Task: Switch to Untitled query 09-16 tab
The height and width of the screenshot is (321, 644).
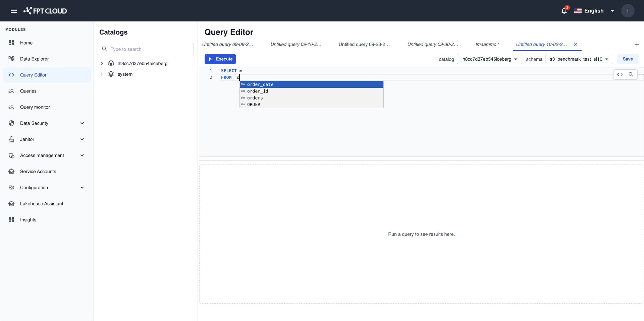Action: click(296, 44)
